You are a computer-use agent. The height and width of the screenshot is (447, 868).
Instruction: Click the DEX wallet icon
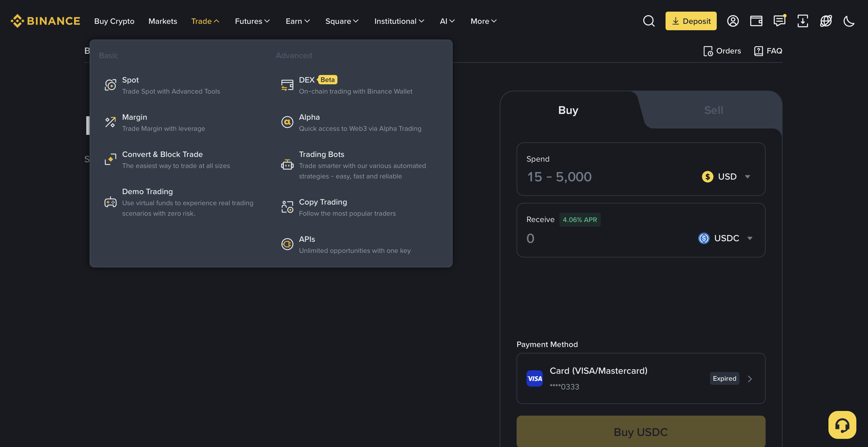(287, 85)
